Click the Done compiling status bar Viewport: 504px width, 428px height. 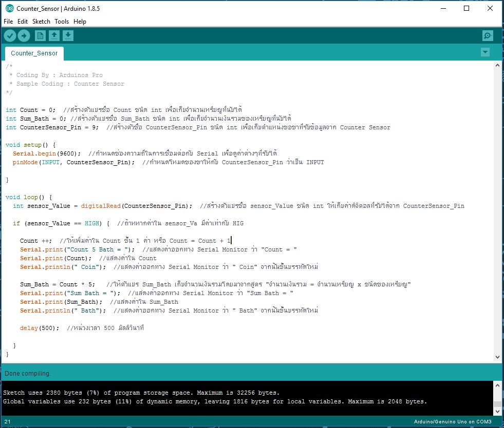pos(103,373)
